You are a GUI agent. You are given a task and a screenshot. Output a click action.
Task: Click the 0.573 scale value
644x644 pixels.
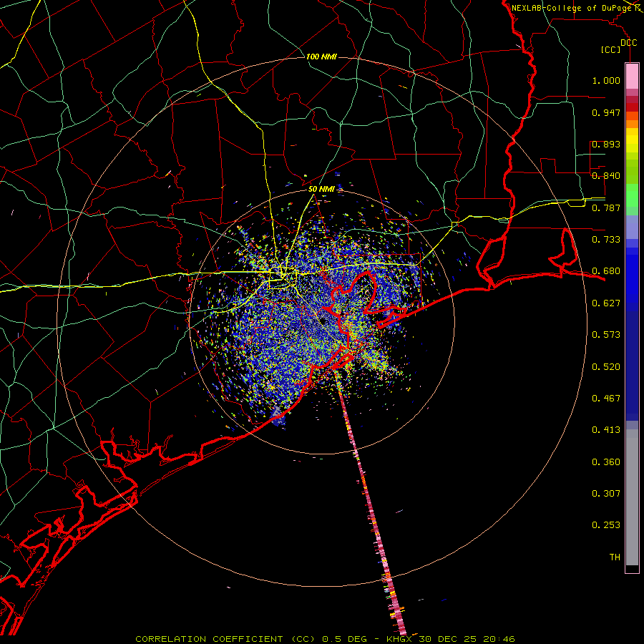pos(606,335)
